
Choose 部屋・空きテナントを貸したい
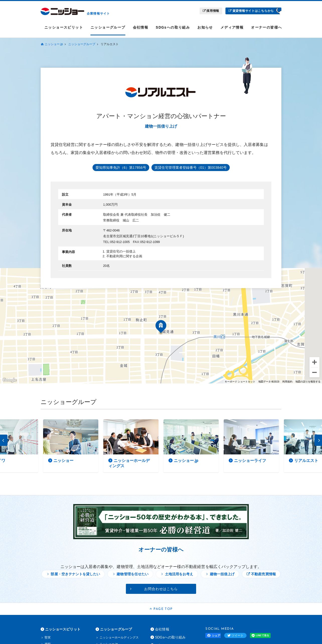(x=73, y=574)
